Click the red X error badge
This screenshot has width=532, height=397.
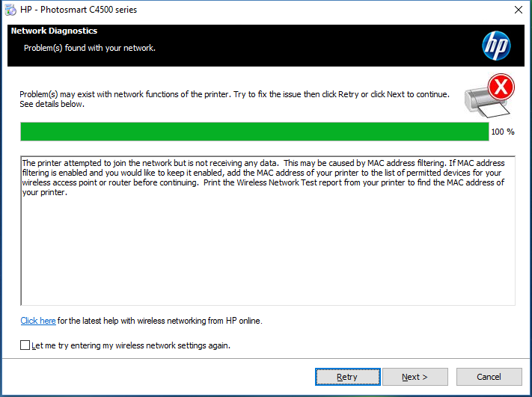501,88
